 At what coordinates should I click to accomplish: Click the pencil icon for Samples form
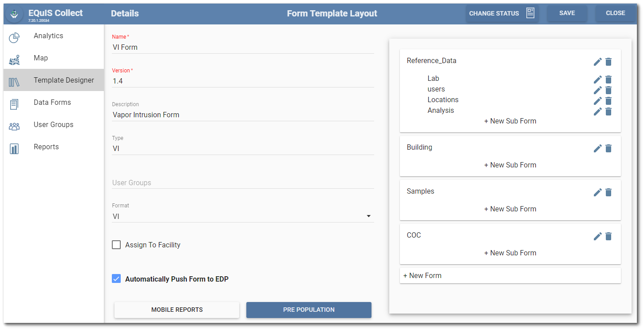(597, 192)
